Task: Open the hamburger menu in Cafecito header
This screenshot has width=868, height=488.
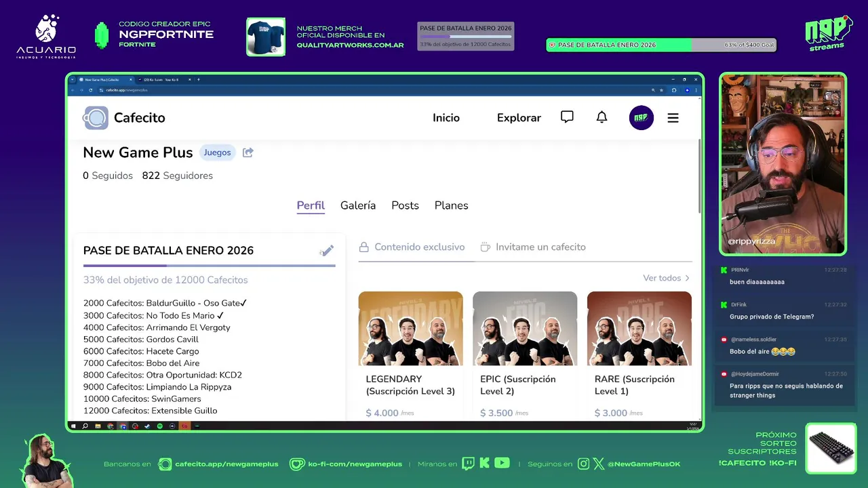Action: click(673, 118)
